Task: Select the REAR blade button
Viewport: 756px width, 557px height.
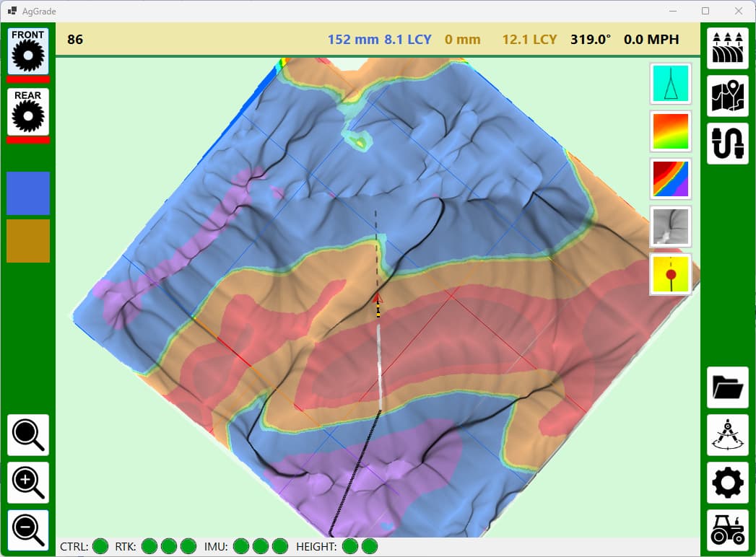Action: [x=28, y=112]
